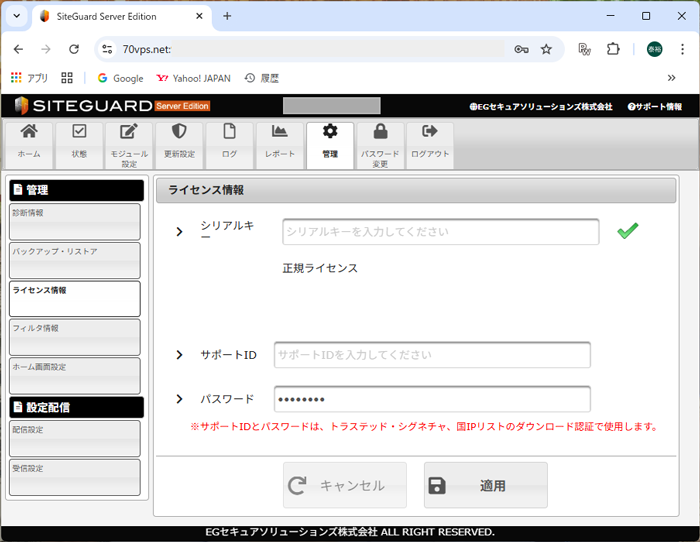
Task: Open 更新設定 shield icon tab
Action: 179,146
